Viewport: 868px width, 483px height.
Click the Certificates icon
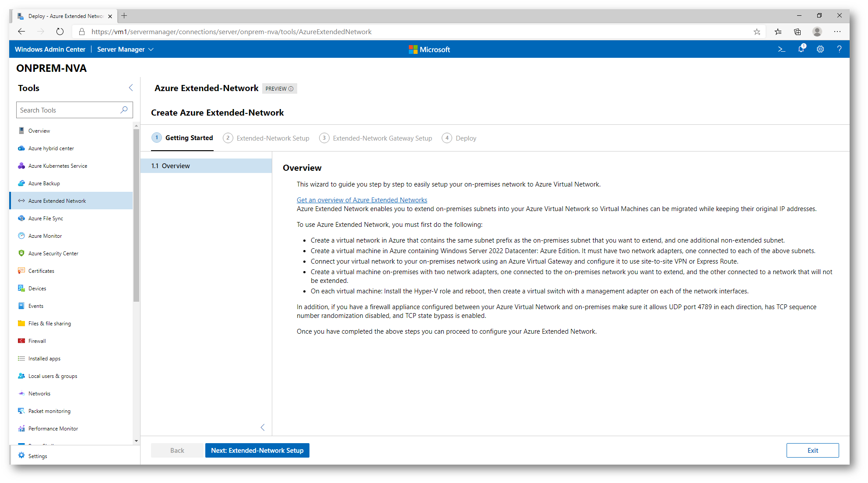coord(21,271)
